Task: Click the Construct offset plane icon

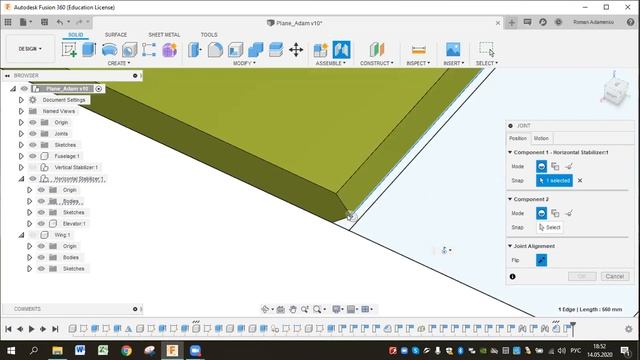Action: point(377,50)
